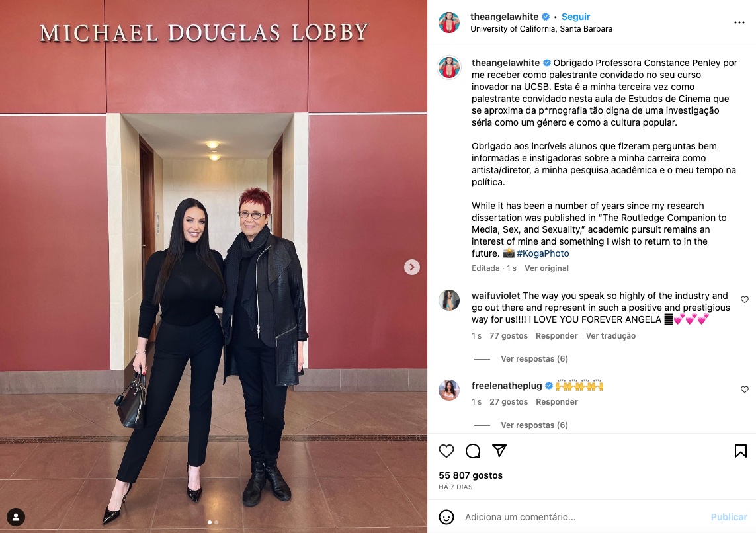The height and width of the screenshot is (533, 756).
Task: Like waifuviolet's comment
Action: click(745, 300)
